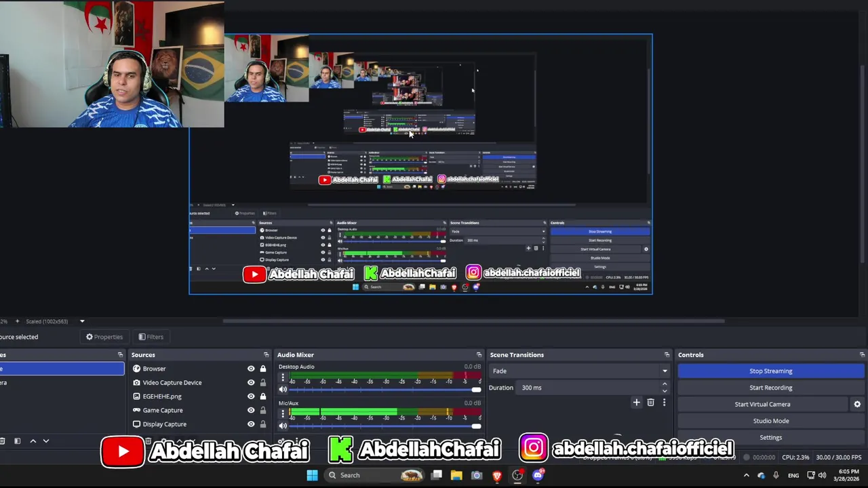Open Discord from taskbar
This screenshot has height=488, width=868.
[x=538, y=475]
